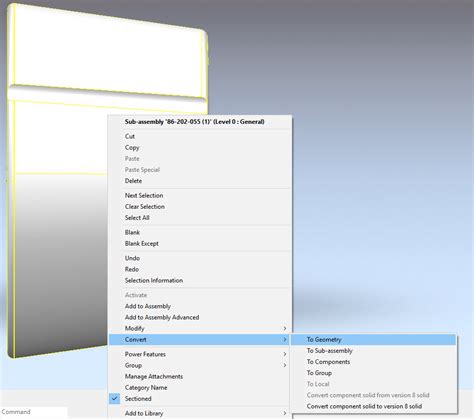Image resolution: width=474 pixels, height=419 pixels.
Task: Expand the Modify submenu
Action: pos(200,328)
